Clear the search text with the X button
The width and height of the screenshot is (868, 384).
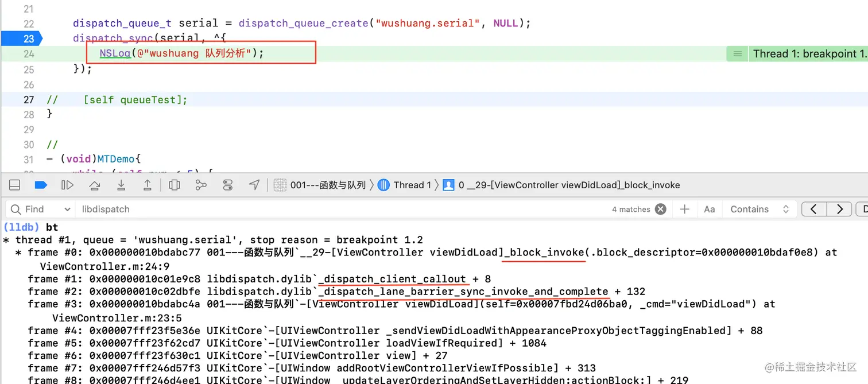pyautogui.click(x=661, y=209)
